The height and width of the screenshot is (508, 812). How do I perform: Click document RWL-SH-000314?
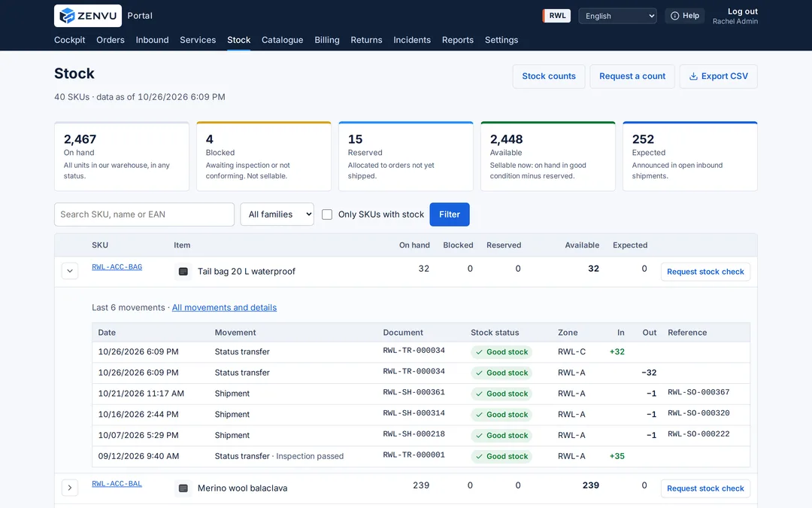point(414,413)
